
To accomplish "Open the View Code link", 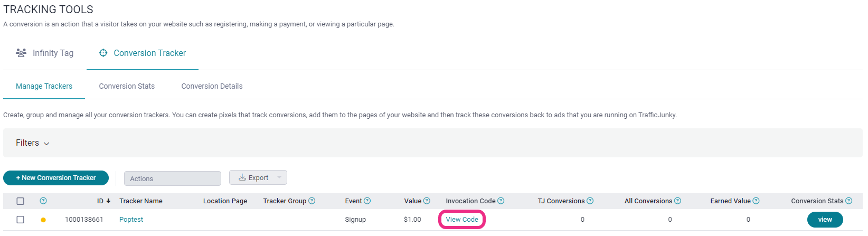I will click(462, 220).
